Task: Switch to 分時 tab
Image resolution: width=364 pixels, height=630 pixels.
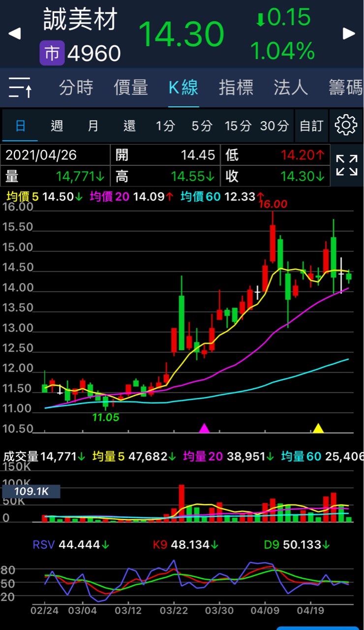Action: (76, 88)
